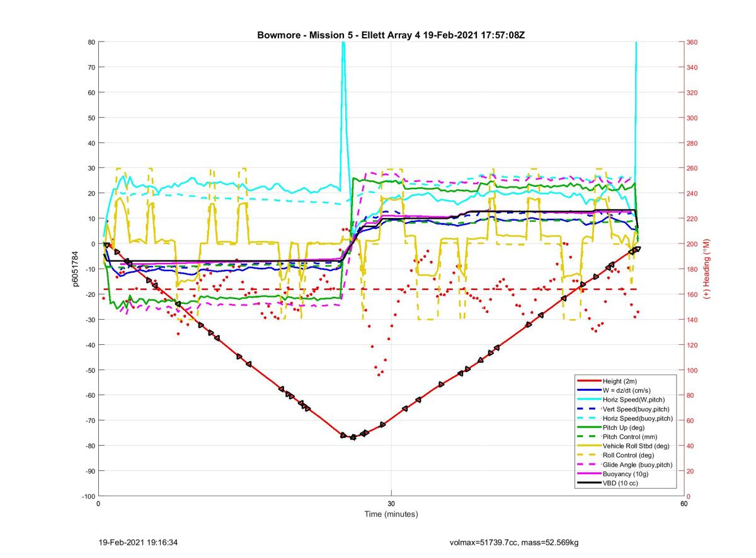Click the red '360' heading tick label

coord(692,42)
